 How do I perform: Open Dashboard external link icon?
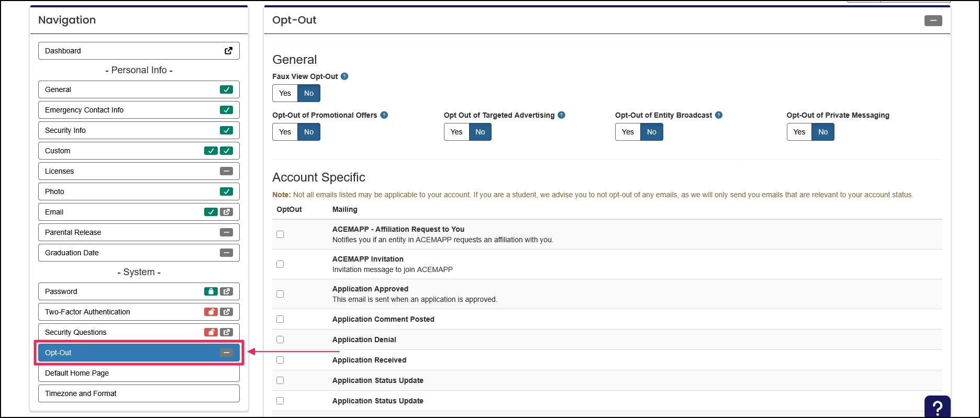click(229, 51)
